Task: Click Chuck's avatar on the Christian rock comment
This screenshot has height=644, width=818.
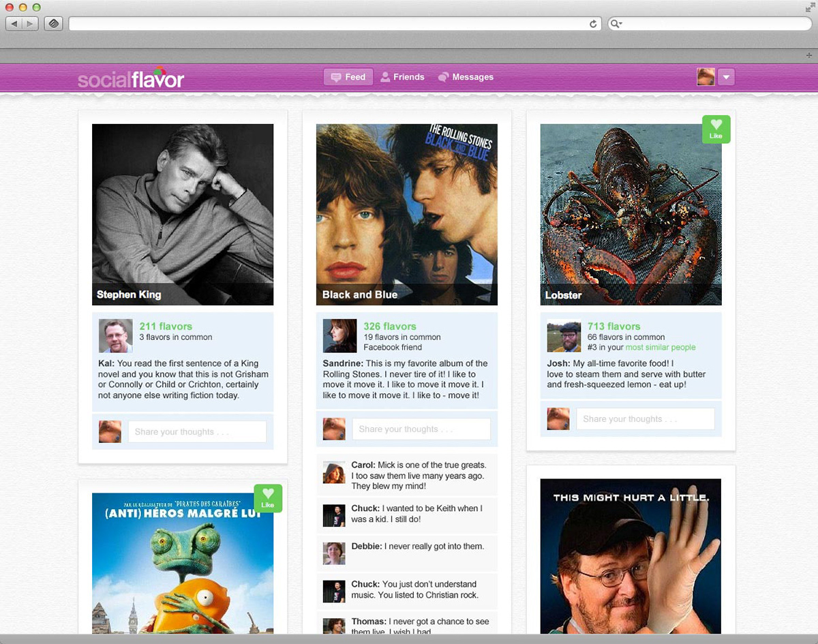Action: click(334, 591)
